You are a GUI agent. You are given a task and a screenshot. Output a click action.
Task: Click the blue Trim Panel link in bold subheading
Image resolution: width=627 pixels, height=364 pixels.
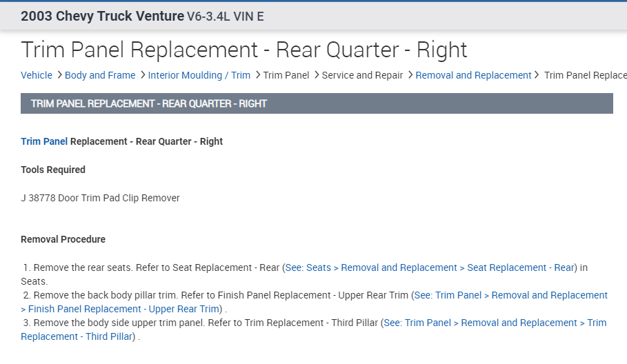coord(44,141)
